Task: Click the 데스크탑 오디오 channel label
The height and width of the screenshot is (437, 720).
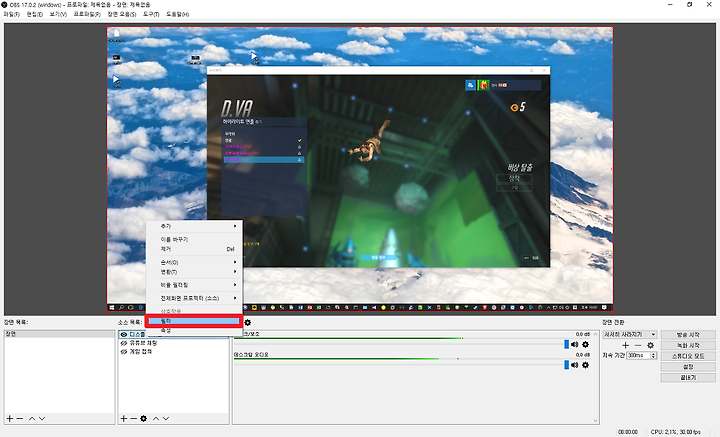Action: click(251, 355)
